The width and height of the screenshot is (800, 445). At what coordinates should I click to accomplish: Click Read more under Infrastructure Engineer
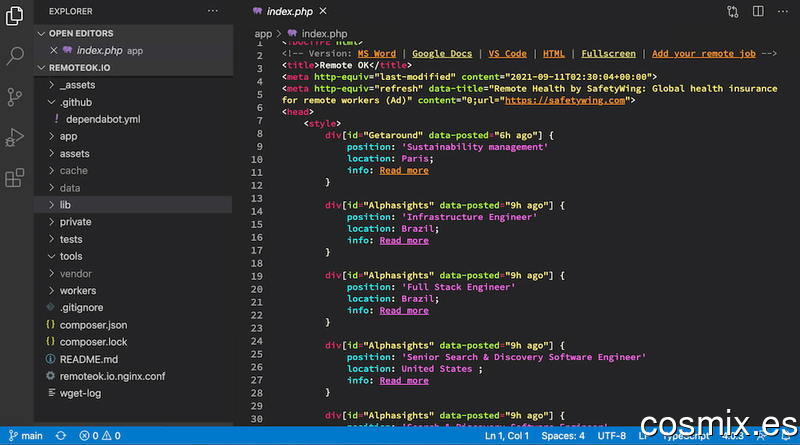(404, 240)
